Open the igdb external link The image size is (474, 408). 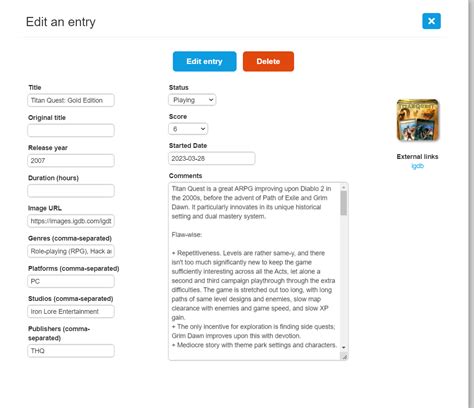point(417,166)
